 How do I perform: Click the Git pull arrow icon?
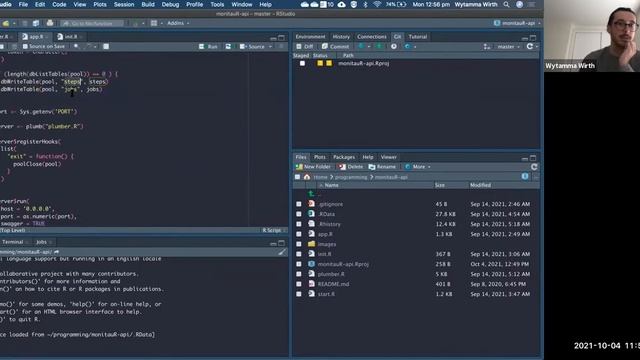[361, 47]
